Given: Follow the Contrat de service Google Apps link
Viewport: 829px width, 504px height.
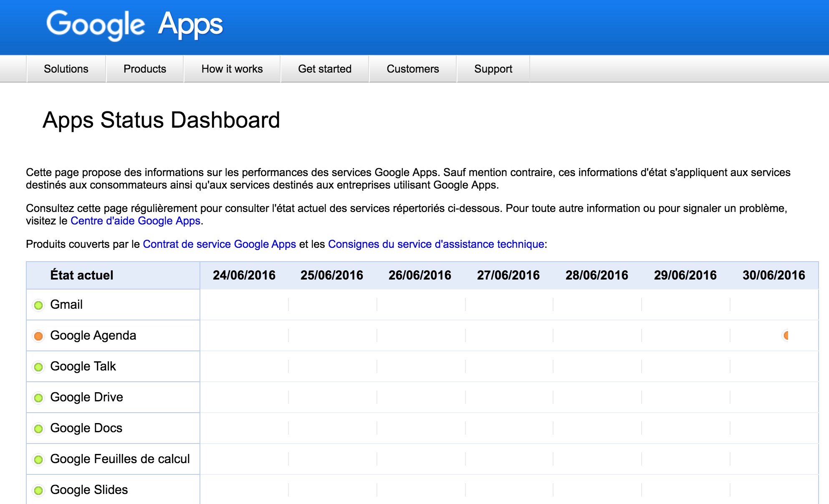Looking at the screenshot, I should point(219,244).
